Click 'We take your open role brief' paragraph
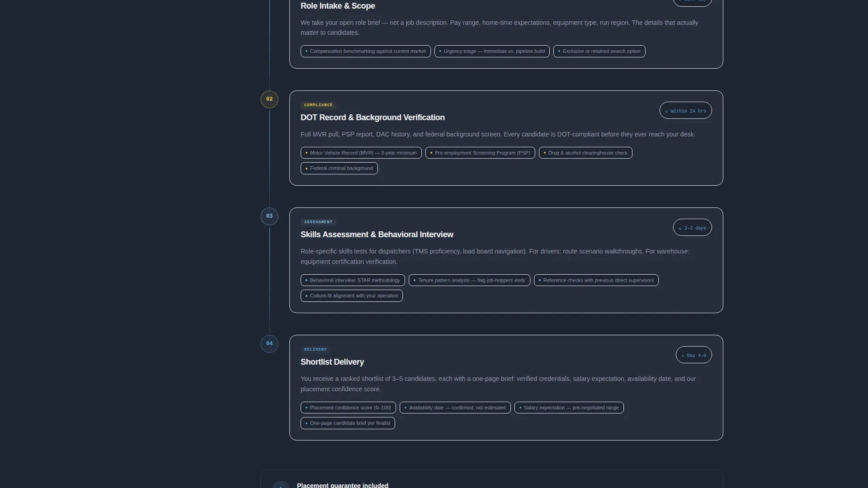This screenshot has width=868, height=488. point(500,28)
